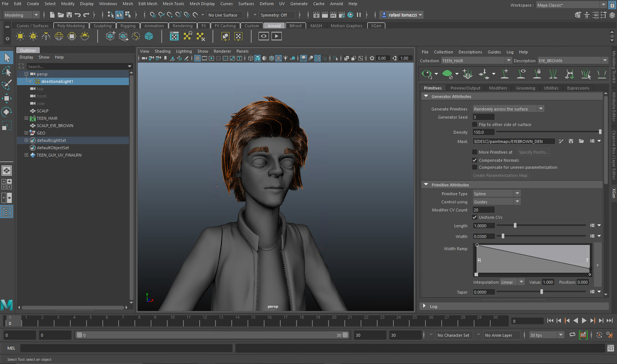Toggle the outliner layout icon in toolbox
Viewport: 617px width, 364px height.
point(7,212)
